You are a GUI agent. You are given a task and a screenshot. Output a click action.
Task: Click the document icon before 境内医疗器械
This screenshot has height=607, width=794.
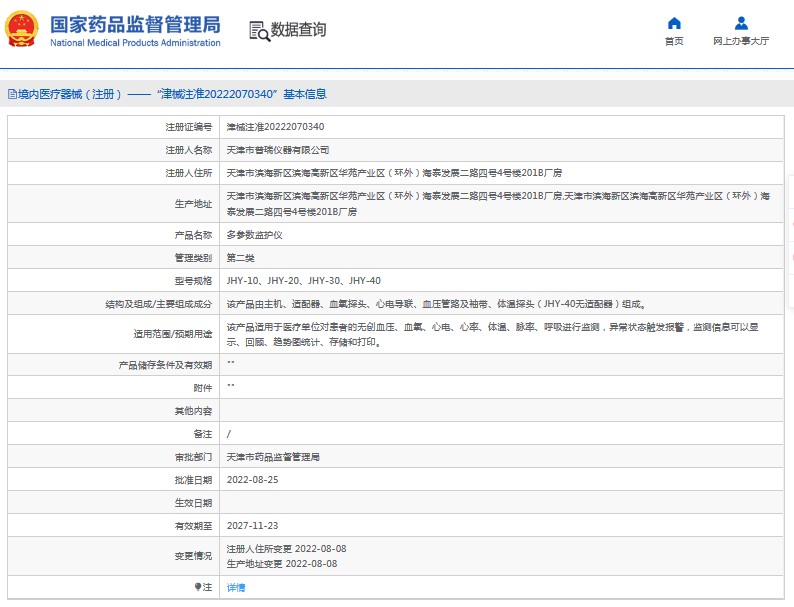pyautogui.click(x=12, y=94)
